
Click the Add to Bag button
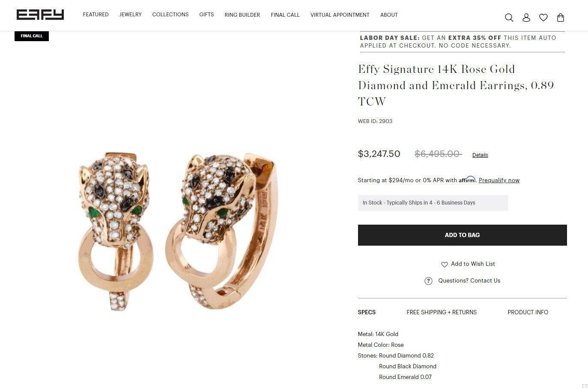click(x=463, y=235)
